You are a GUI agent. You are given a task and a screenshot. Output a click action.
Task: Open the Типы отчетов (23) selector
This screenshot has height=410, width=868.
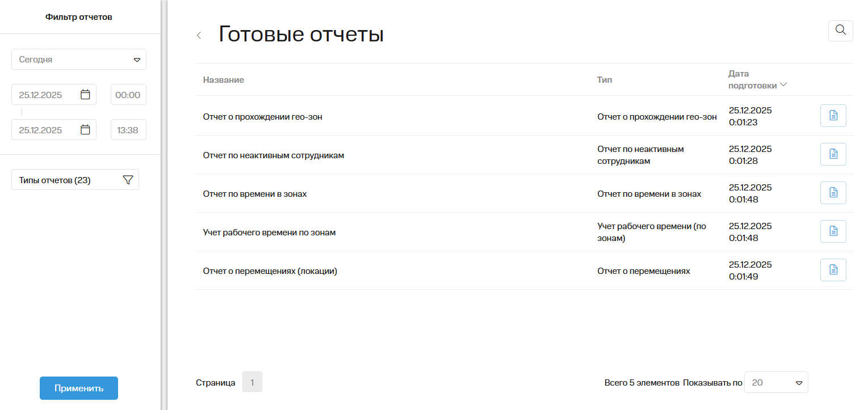point(62,180)
